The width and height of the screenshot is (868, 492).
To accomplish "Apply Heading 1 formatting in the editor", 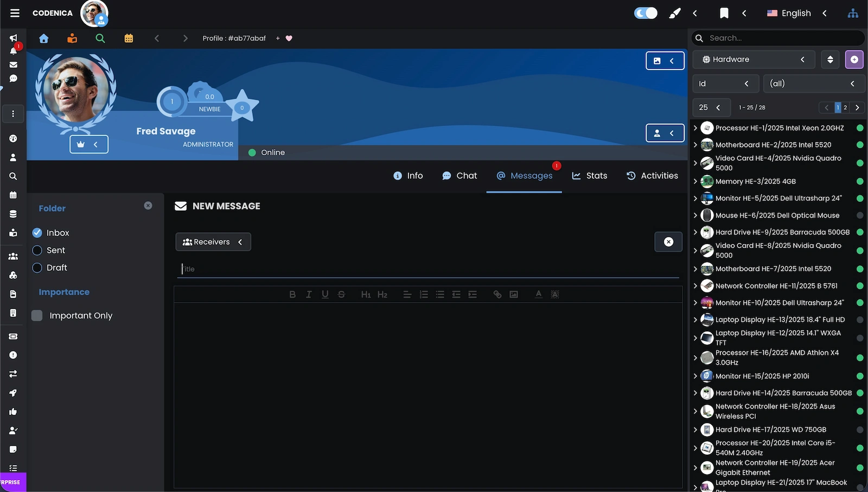I will pos(366,294).
